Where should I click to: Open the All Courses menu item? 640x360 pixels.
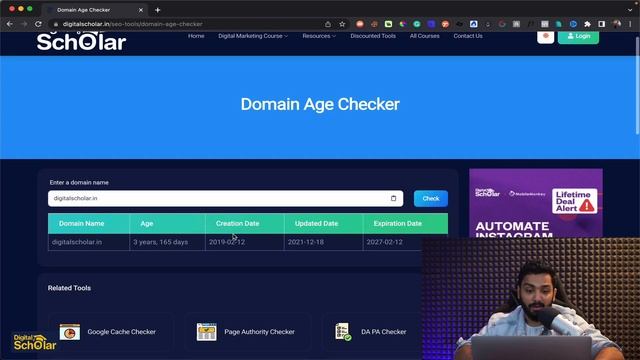pos(424,36)
